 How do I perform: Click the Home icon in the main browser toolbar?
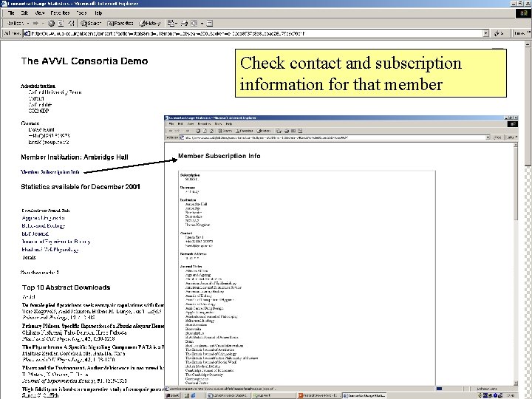pyautogui.click(x=71, y=23)
